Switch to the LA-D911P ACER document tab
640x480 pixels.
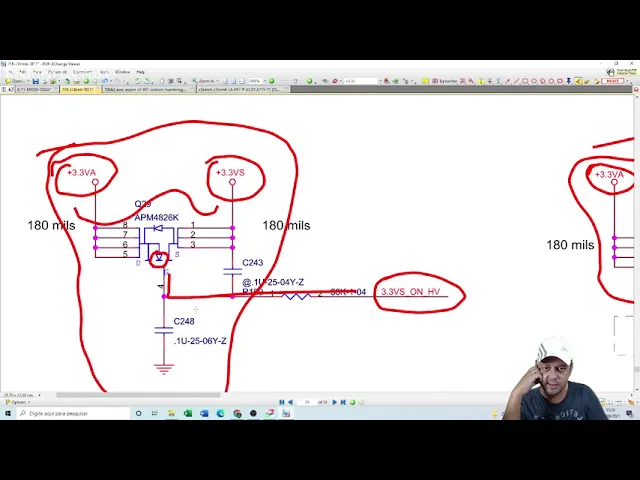pyautogui.click(x=243, y=89)
